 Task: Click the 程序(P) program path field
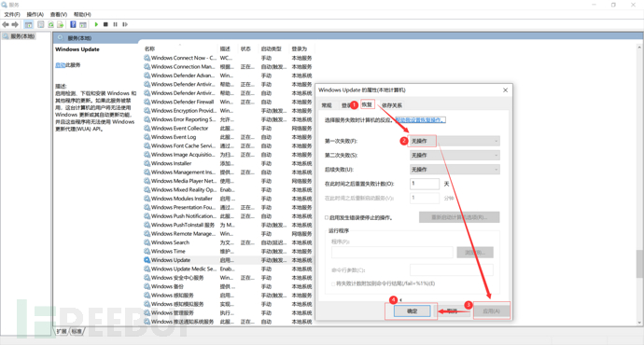point(392,253)
